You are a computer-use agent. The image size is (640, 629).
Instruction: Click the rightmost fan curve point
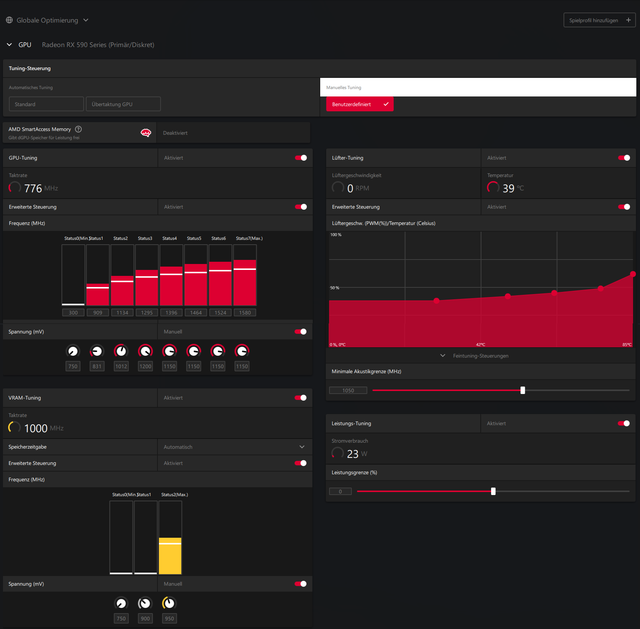coord(633,274)
